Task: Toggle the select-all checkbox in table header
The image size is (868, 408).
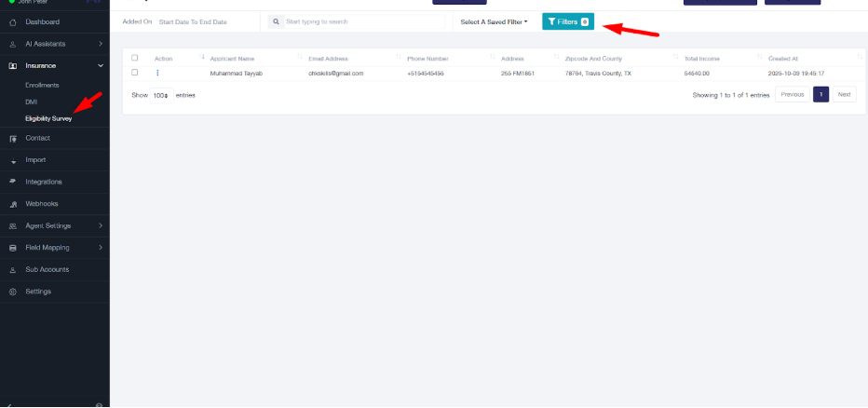Action: [x=135, y=58]
